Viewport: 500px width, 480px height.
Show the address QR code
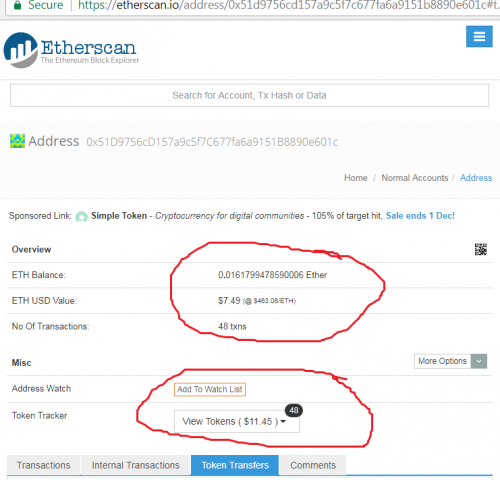click(481, 249)
